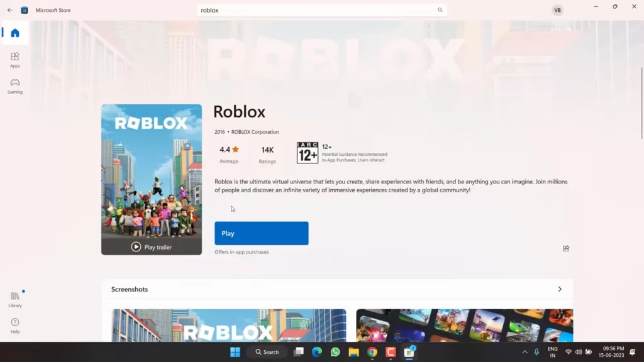The height and width of the screenshot is (362, 644).
Task: Click the 'Screenshots' heading text
Action: 130,289
